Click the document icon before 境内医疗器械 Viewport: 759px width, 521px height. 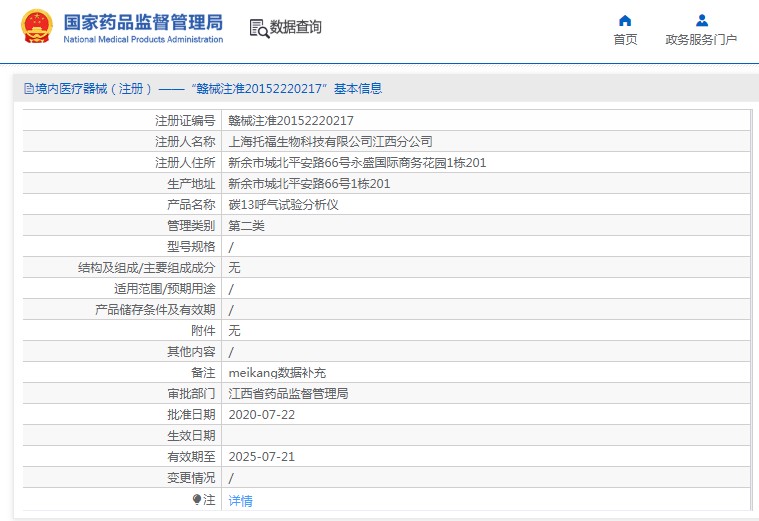tap(29, 89)
